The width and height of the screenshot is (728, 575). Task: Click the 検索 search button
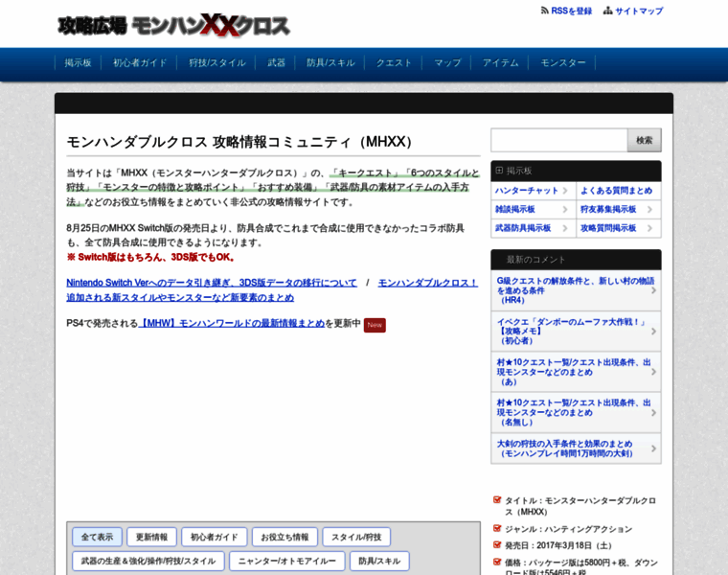[644, 140]
